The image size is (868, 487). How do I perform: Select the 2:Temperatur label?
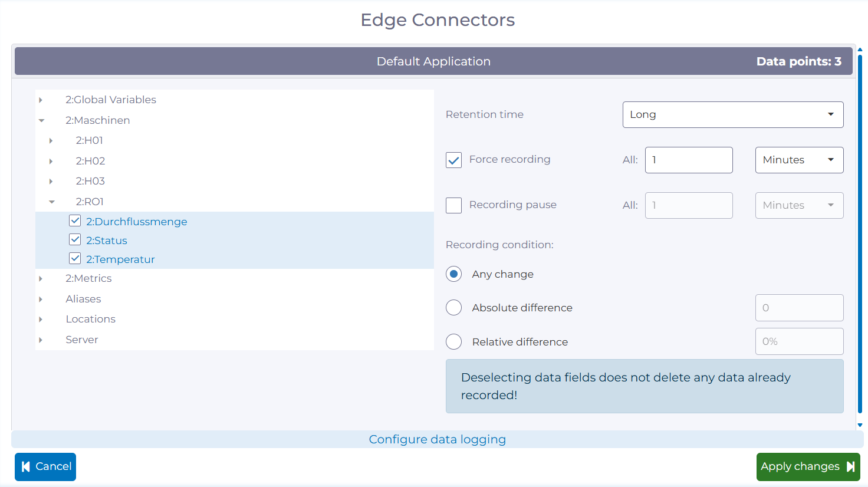pos(120,259)
